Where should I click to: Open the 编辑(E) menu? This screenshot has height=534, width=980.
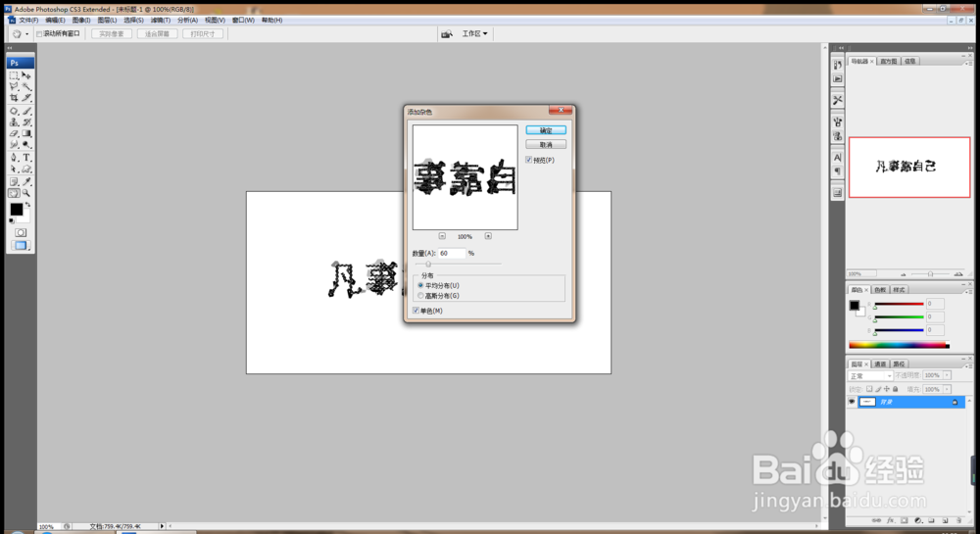pos(55,20)
